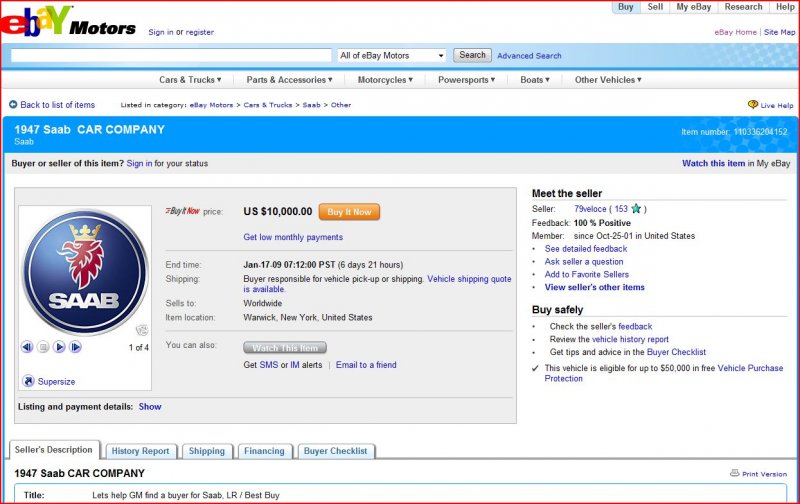Open Advanced Search link
800x504 pixels.
click(x=529, y=56)
